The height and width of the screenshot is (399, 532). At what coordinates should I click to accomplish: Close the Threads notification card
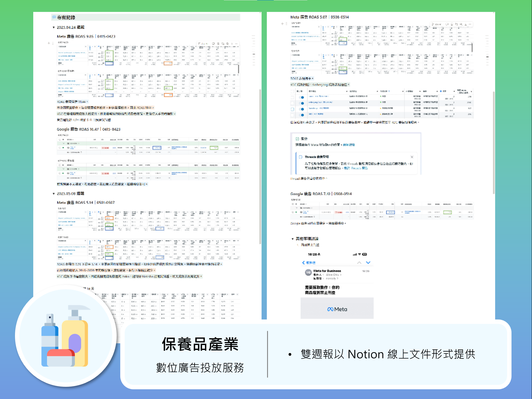point(412,157)
